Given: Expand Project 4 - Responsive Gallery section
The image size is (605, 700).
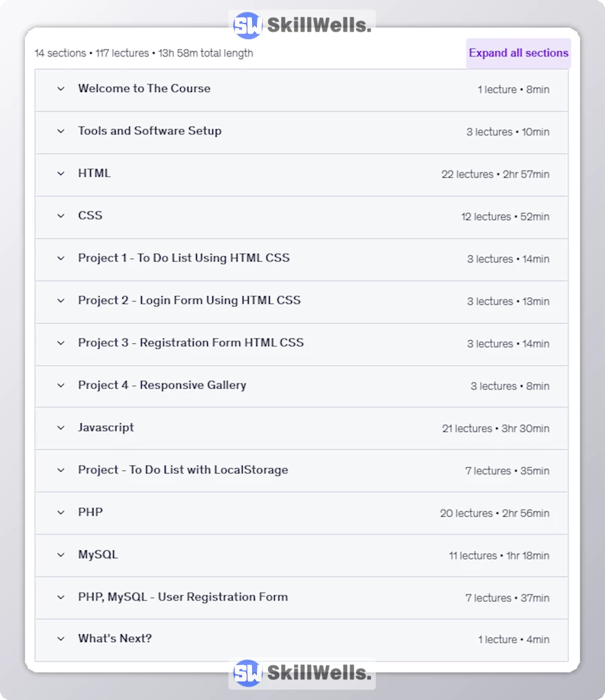Looking at the screenshot, I should point(60,386).
